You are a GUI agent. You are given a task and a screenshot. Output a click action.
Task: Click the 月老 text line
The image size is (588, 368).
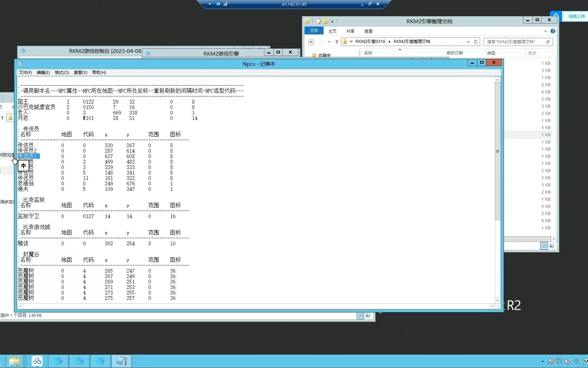(x=23, y=118)
